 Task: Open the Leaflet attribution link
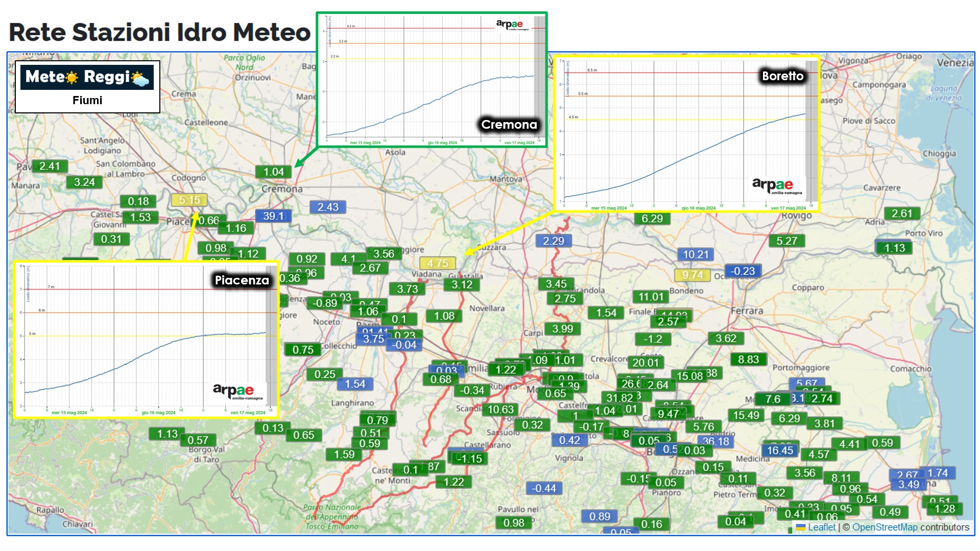[821, 527]
